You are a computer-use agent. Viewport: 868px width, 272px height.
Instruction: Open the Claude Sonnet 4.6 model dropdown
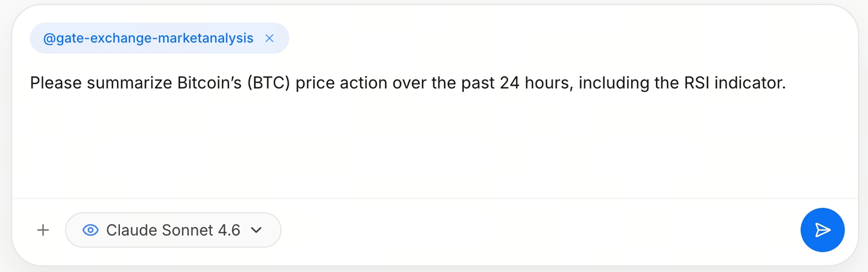pyautogui.click(x=173, y=230)
